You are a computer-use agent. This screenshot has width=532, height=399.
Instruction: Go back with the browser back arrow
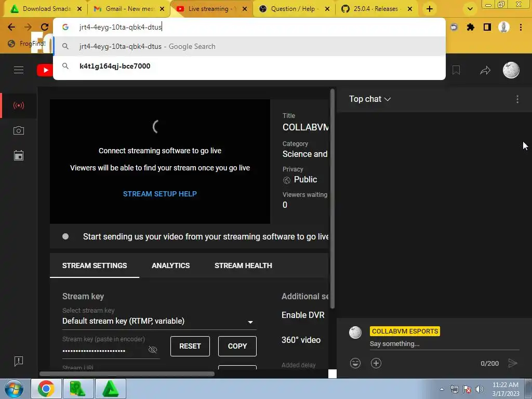click(x=11, y=27)
